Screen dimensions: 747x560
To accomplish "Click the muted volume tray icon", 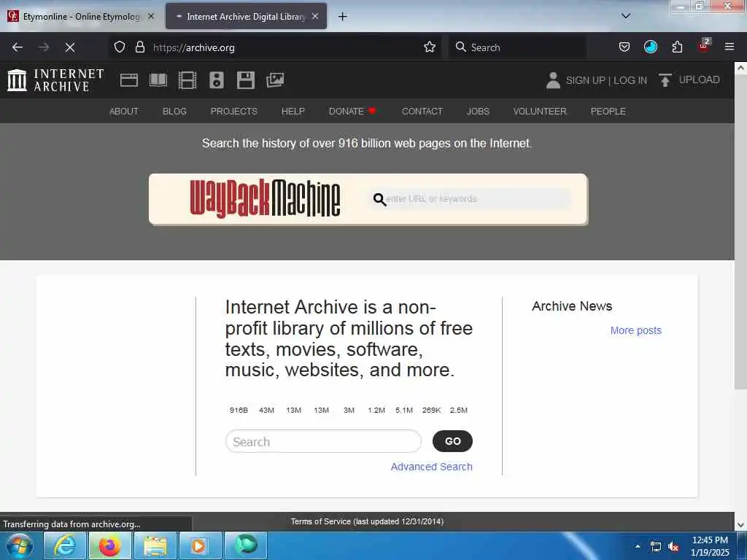I will click(673, 546).
